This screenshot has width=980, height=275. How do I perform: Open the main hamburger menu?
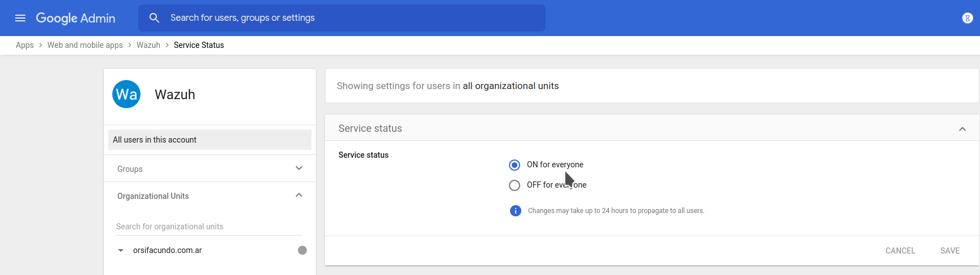(x=20, y=18)
